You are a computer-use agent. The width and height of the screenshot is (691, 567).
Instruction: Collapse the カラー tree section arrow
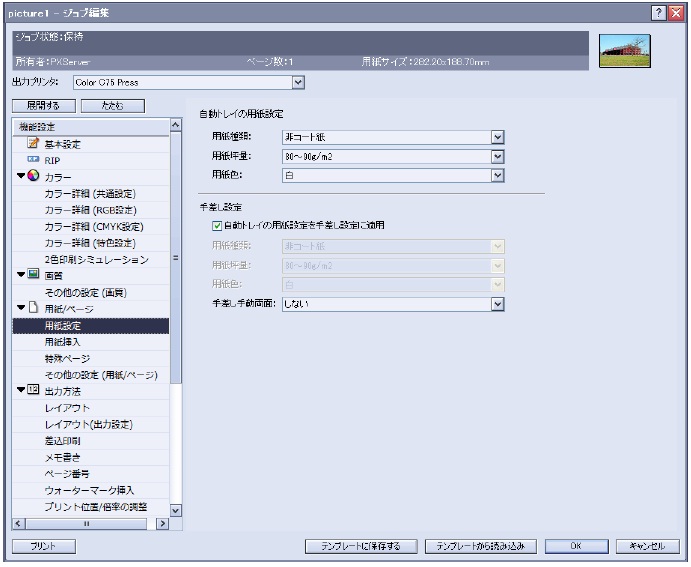click(19, 177)
